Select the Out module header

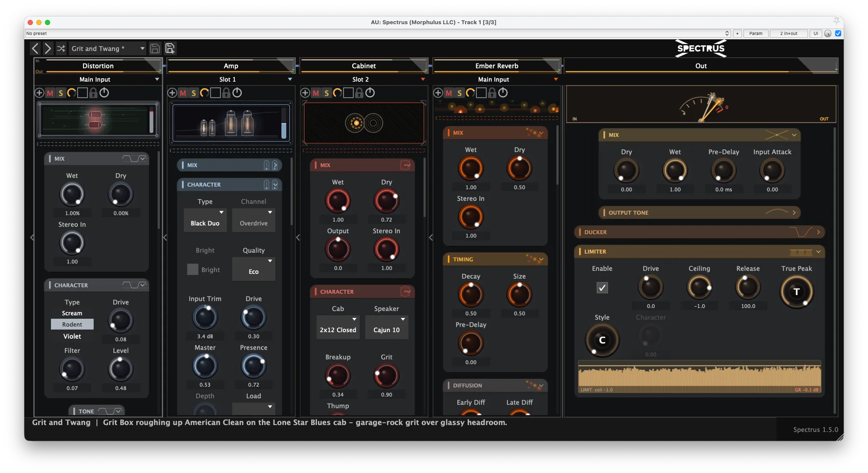(701, 66)
